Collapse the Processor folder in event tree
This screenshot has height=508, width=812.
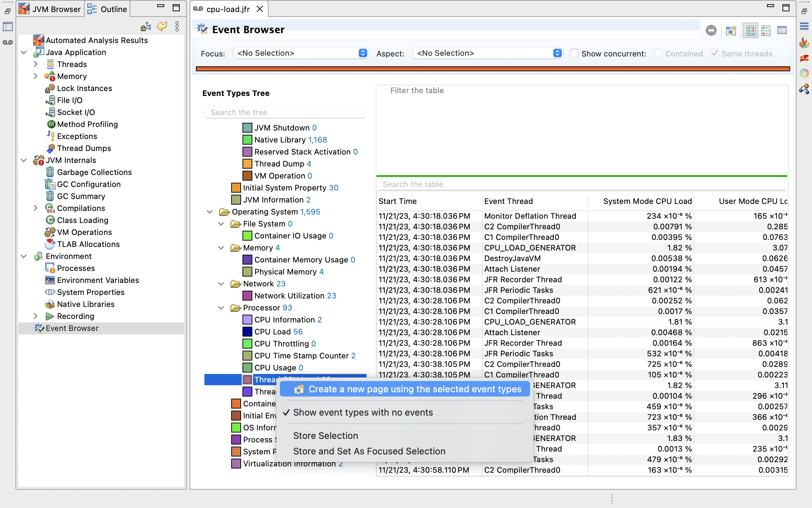pos(221,308)
